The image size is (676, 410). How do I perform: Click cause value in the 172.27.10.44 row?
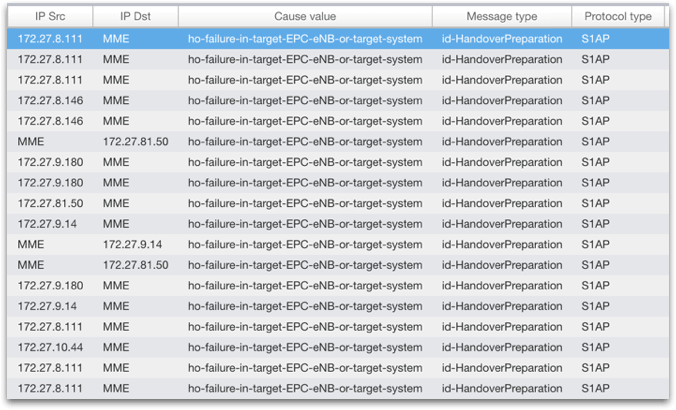click(305, 347)
